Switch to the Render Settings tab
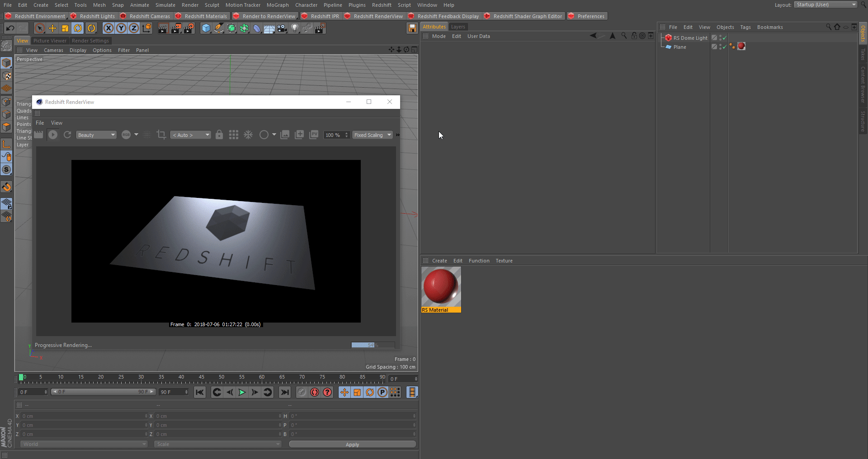868x459 pixels. pyautogui.click(x=90, y=41)
